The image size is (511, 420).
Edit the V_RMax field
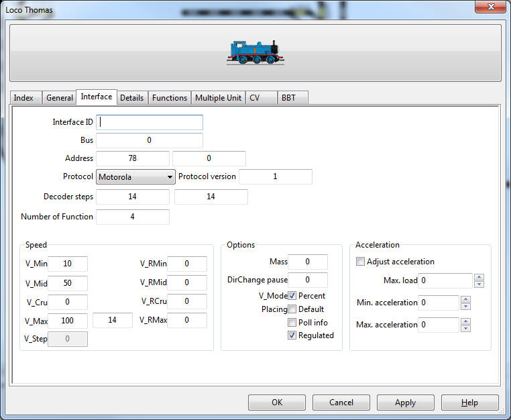pyautogui.click(x=187, y=320)
